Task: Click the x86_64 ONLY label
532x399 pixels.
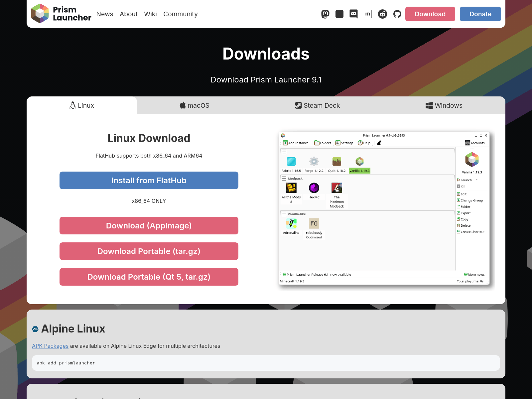Action: 149,201
